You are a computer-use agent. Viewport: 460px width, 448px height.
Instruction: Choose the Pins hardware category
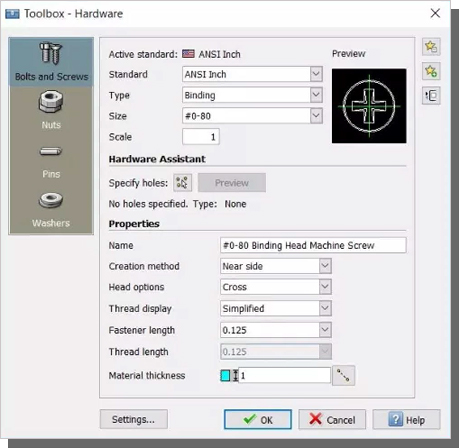51,161
